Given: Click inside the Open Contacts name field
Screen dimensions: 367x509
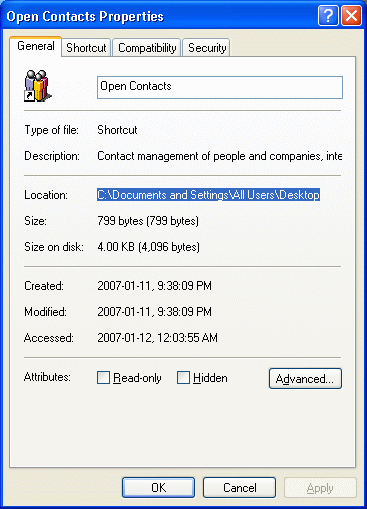Looking at the screenshot, I should [220, 87].
